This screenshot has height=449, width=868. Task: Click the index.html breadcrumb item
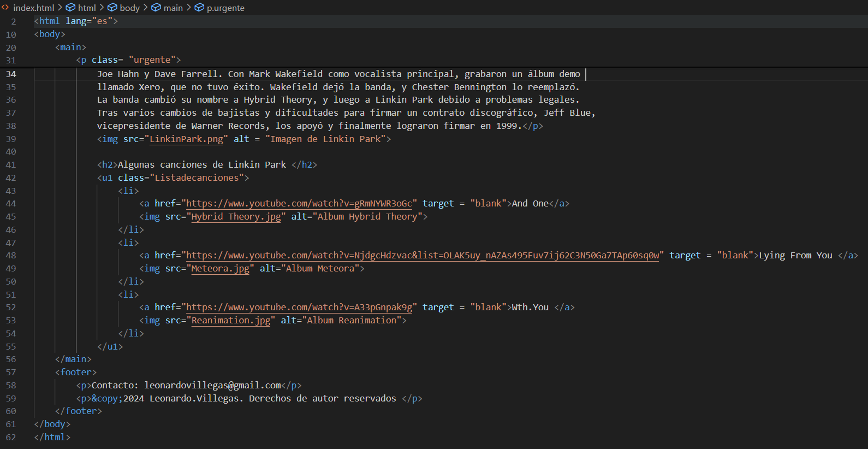point(33,8)
